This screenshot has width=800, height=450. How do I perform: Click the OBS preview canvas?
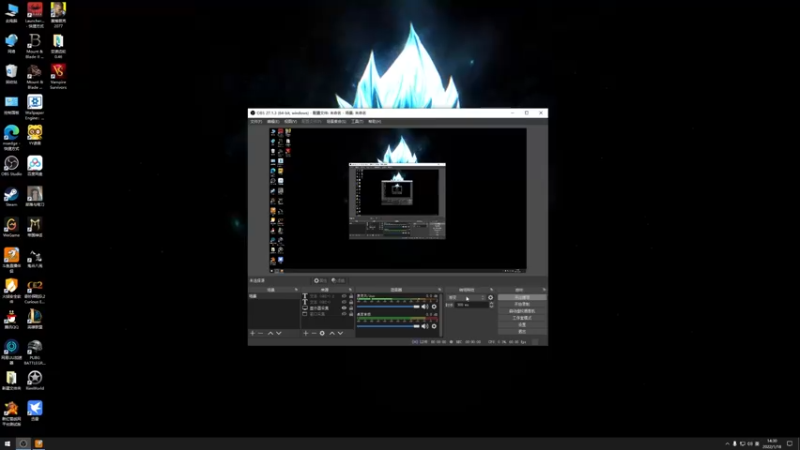point(398,199)
